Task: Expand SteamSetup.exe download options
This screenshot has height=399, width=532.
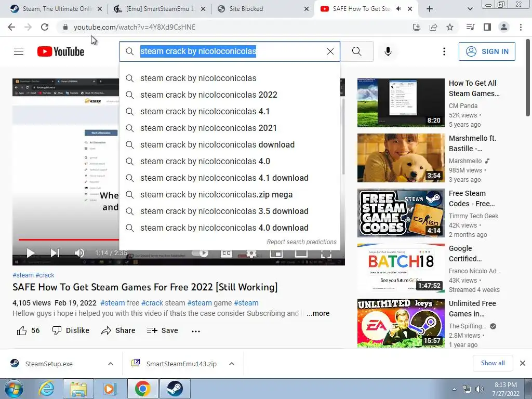Action: pos(111,364)
